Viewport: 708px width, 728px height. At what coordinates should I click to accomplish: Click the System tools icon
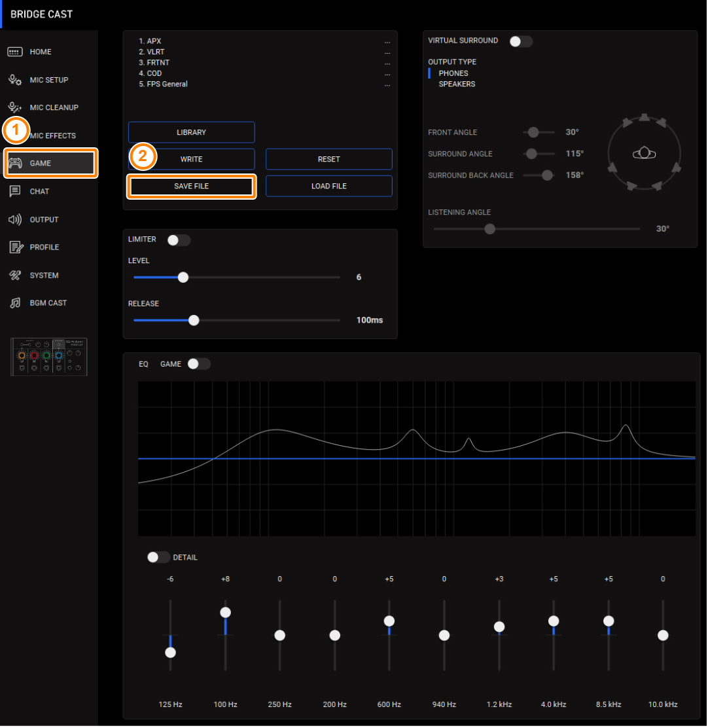(x=15, y=276)
